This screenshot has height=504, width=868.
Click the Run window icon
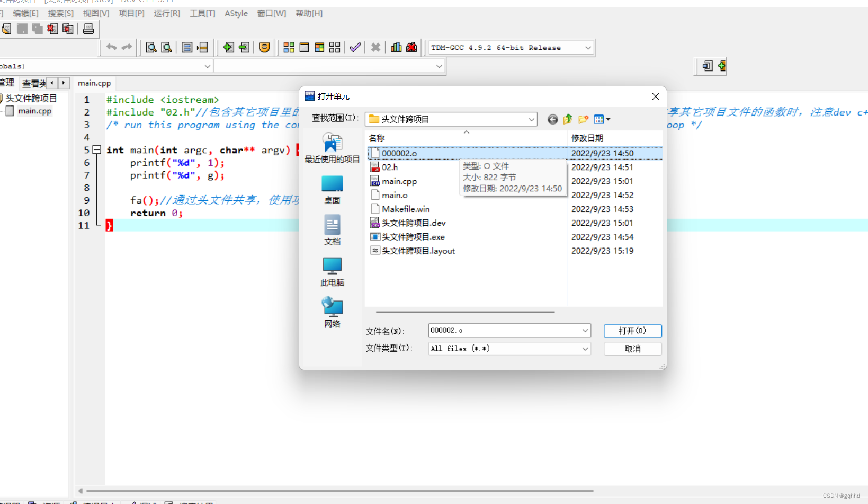pos(304,47)
